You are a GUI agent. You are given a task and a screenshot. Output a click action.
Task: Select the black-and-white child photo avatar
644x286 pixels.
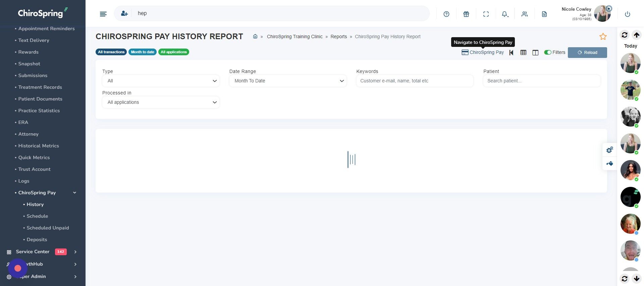(630, 117)
